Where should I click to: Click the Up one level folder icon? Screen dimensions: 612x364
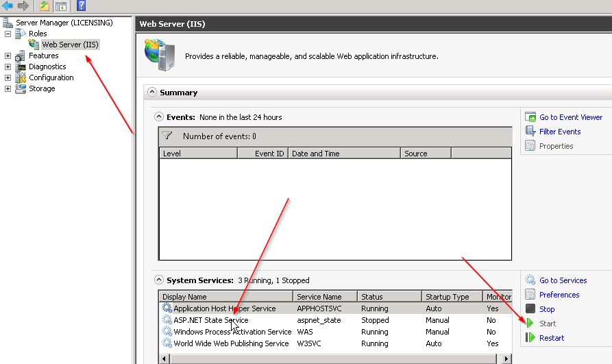pyautogui.click(x=45, y=6)
